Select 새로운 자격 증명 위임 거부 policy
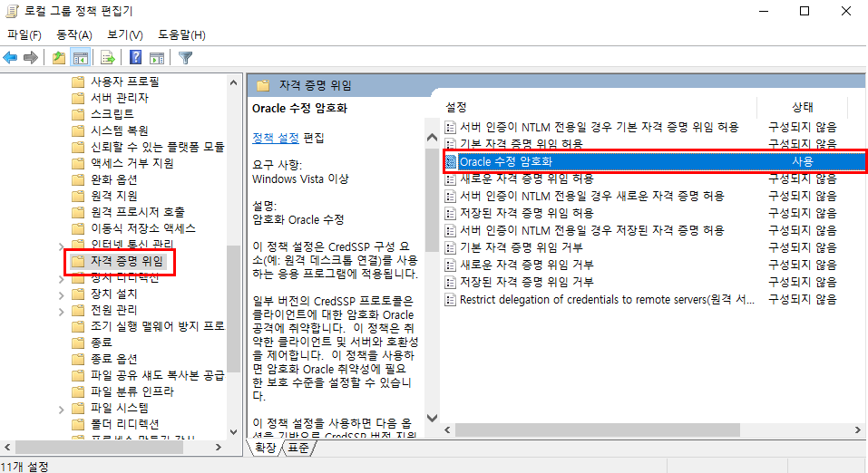Image resolution: width=868 pixels, height=473 pixels. click(x=526, y=265)
